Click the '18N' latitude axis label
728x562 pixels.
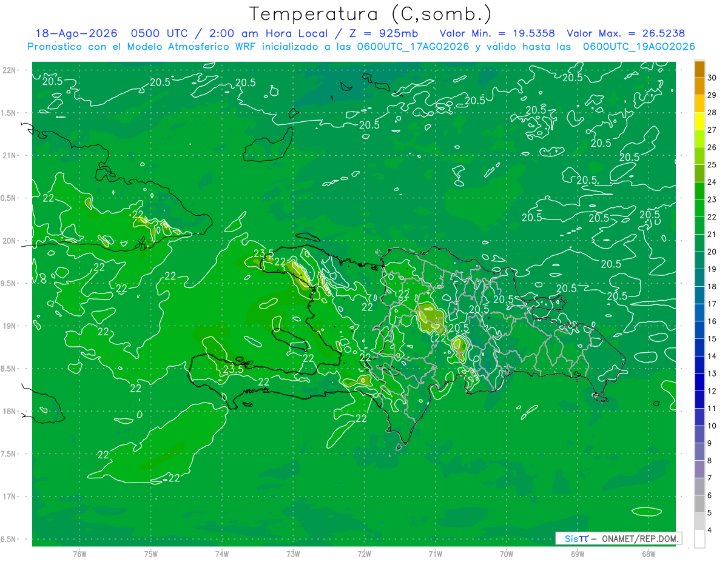[x=10, y=411]
